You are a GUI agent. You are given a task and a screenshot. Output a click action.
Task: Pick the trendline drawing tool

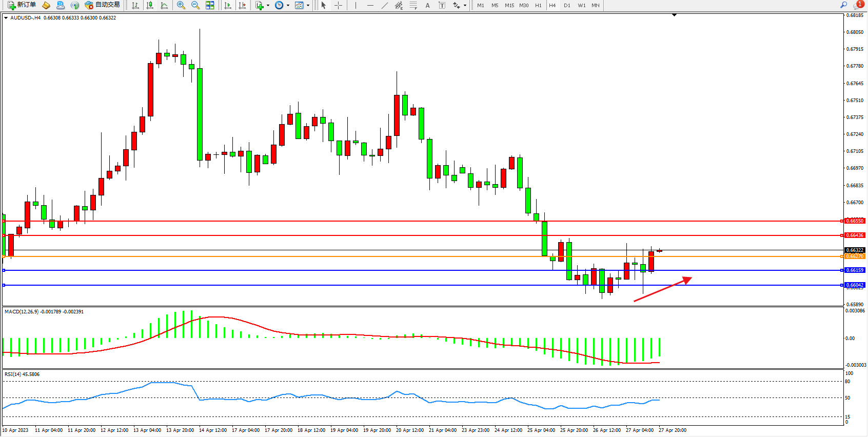tap(385, 5)
